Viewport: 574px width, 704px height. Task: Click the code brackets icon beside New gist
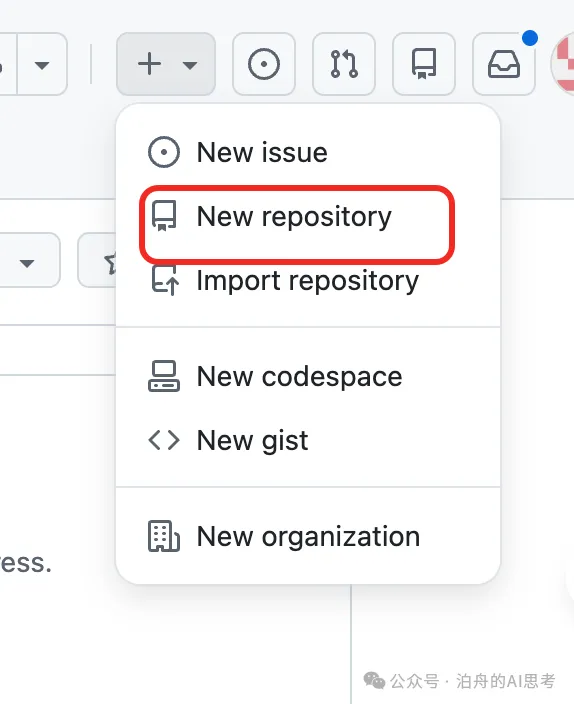click(x=164, y=440)
